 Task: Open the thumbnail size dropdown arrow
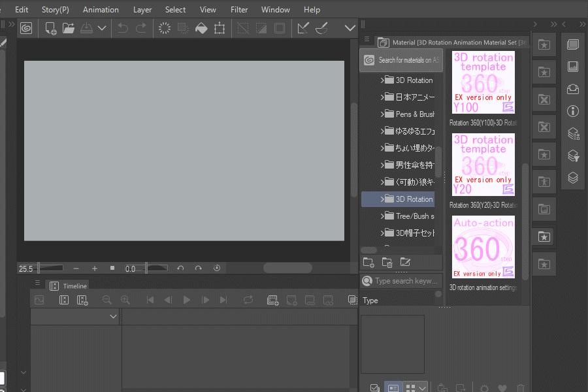click(423, 387)
